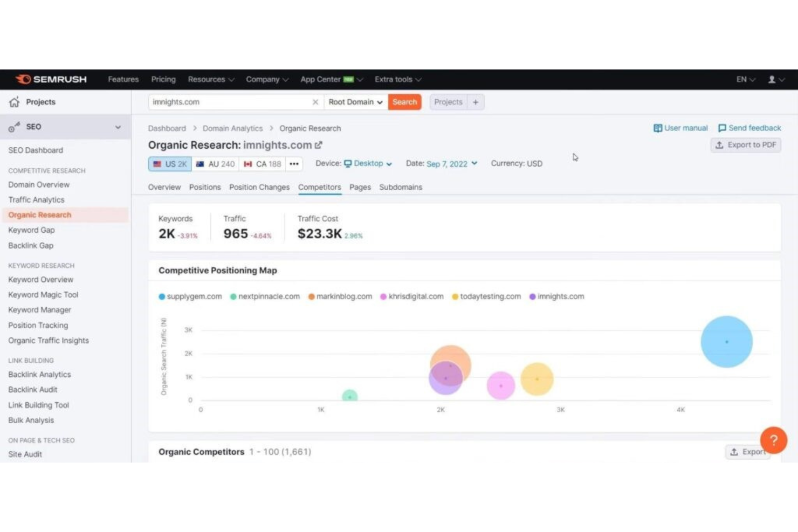Go to Domain Analytics breadcrumb
The width and height of the screenshot is (798, 532).
pyautogui.click(x=232, y=128)
